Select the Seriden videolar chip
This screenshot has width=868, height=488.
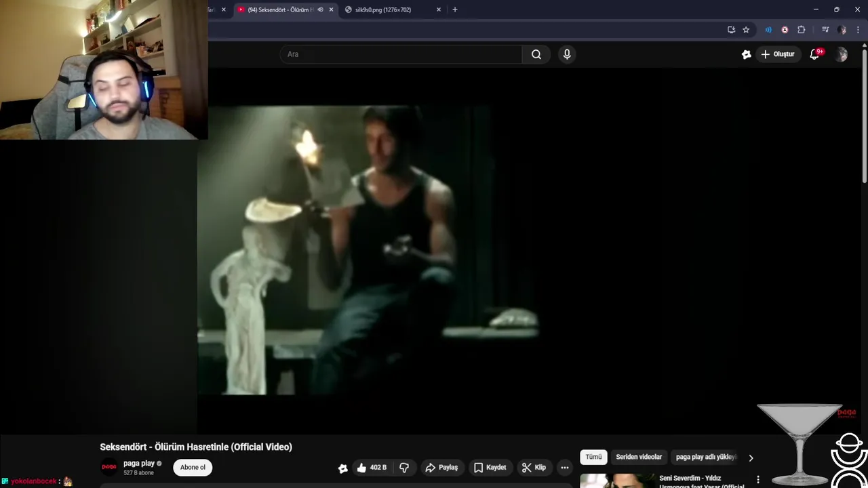639,457
